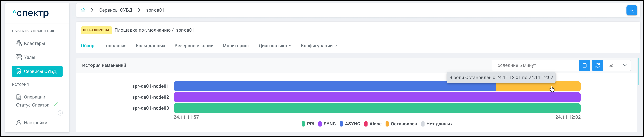Open Узлы in the sidebar

[29, 57]
